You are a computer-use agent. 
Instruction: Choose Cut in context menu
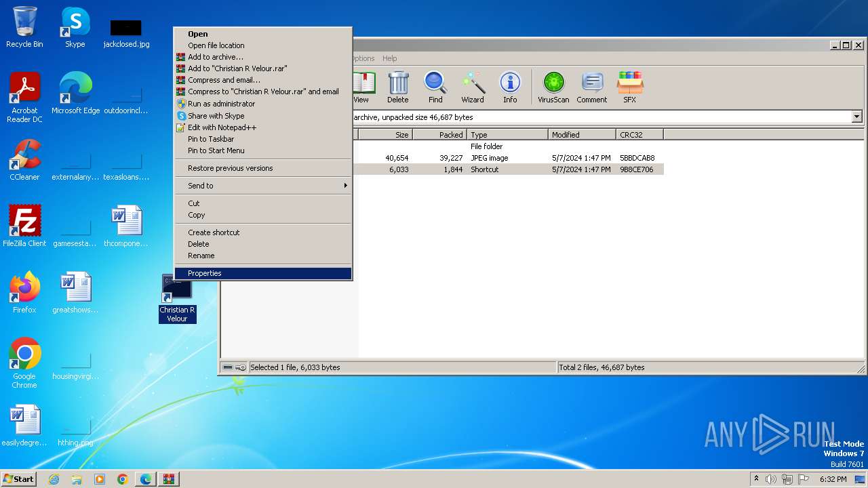263,203
